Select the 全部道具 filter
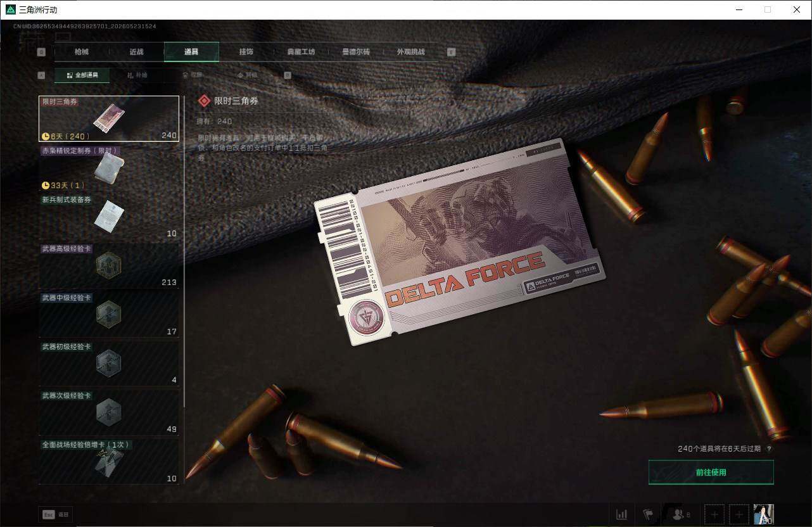This screenshot has width=812, height=527. coord(82,75)
